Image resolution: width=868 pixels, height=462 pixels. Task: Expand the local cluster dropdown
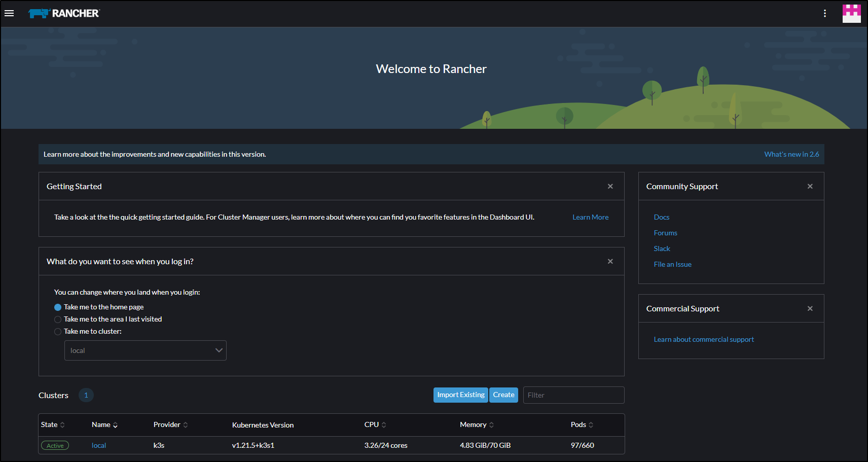tap(146, 350)
